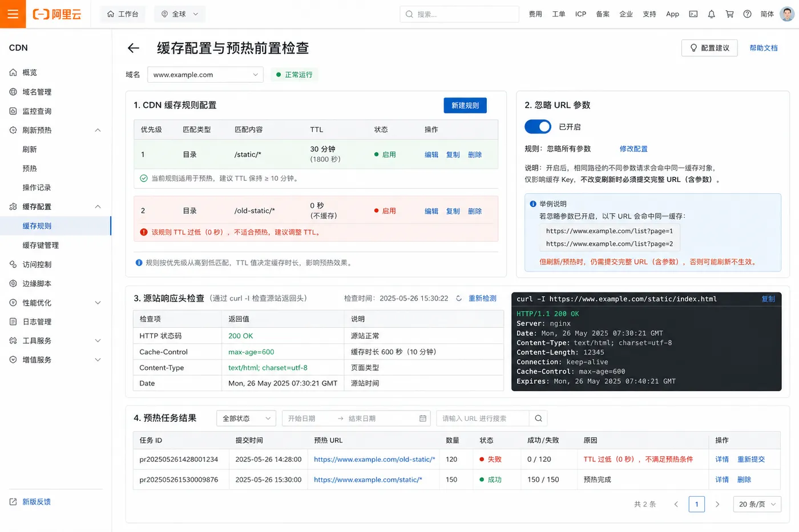Open the 全部状态 status filter dropdown
The width and height of the screenshot is (799, 532).
(246, 419)
